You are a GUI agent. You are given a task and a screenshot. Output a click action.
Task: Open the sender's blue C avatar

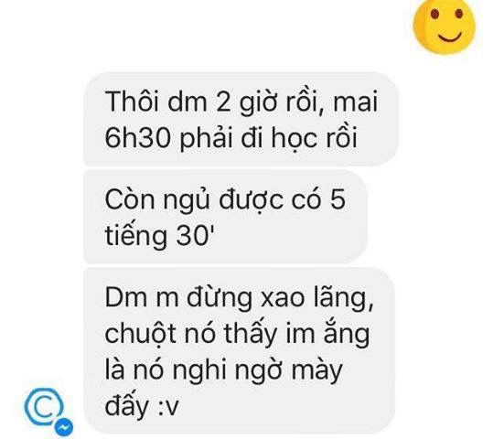click(x=46, y=408)
